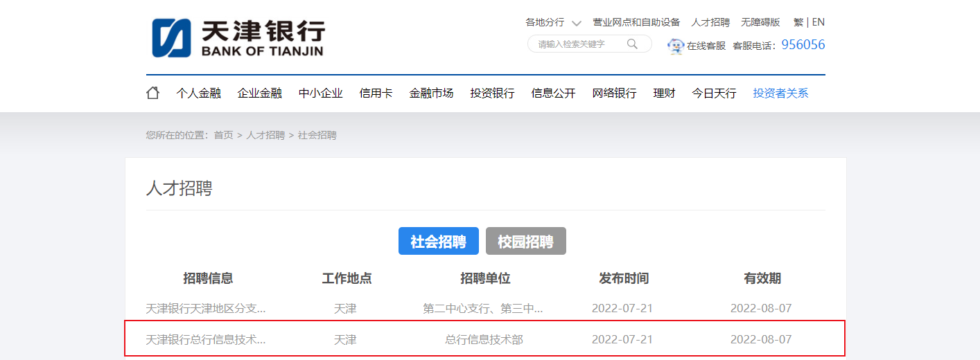The width and height of the screenshot is (980, 360).
Task: Open the 个人金融 menu
Action: [198, 93]
